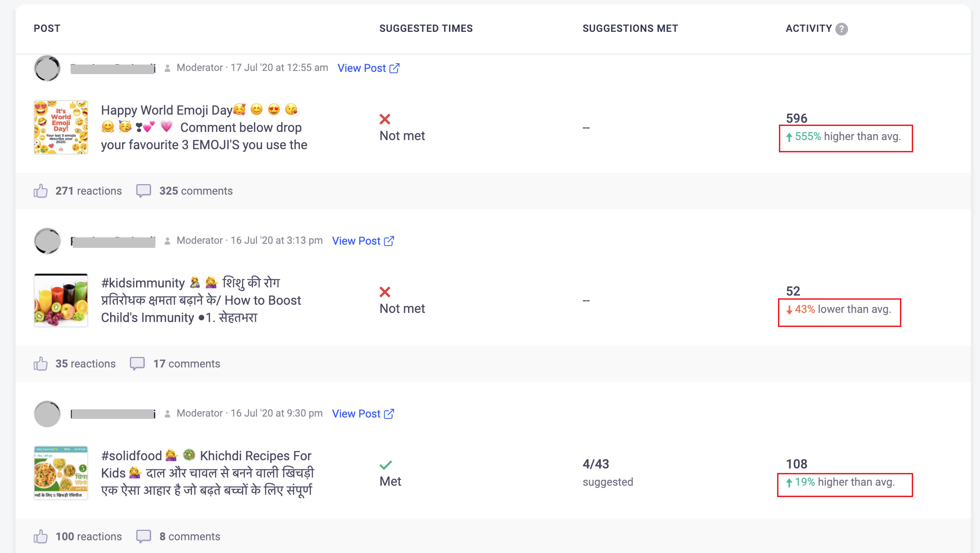The width and height of the screenshot is (980, 553).
Task: Click the Khichdi recipes thumbnail
Action: (61, 473)
